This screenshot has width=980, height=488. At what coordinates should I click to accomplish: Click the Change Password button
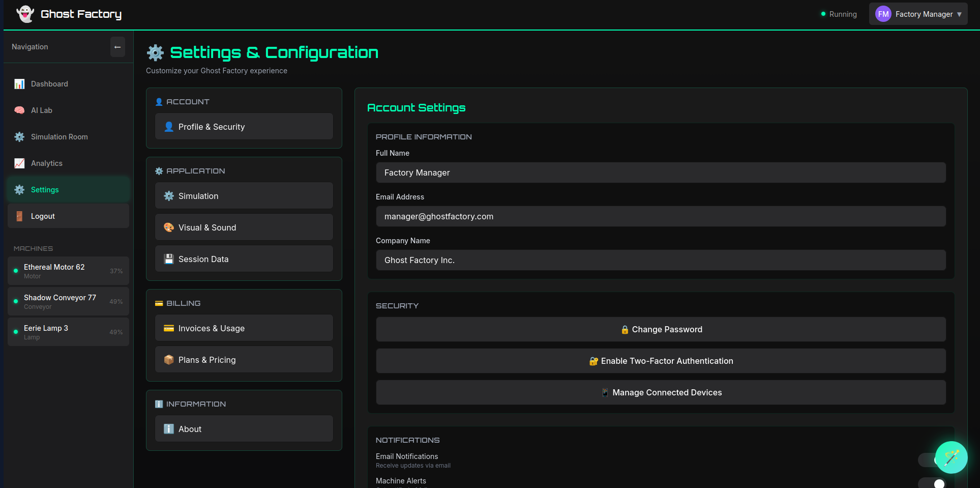click(661, 329)
